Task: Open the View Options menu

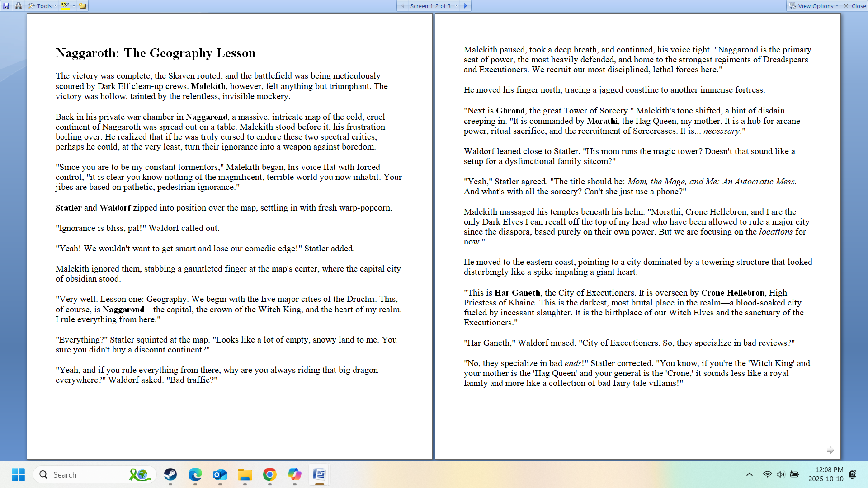Action: pyautogui.click(x=813, y=6)
